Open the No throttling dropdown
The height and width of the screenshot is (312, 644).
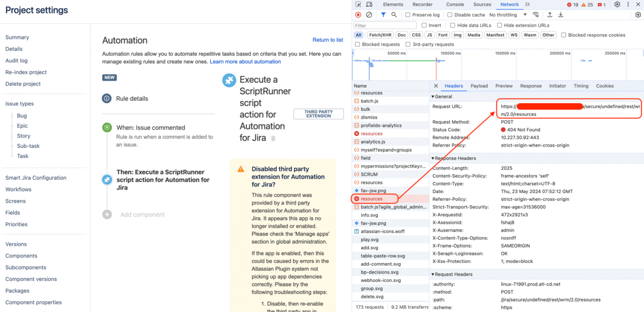[508, 15]
